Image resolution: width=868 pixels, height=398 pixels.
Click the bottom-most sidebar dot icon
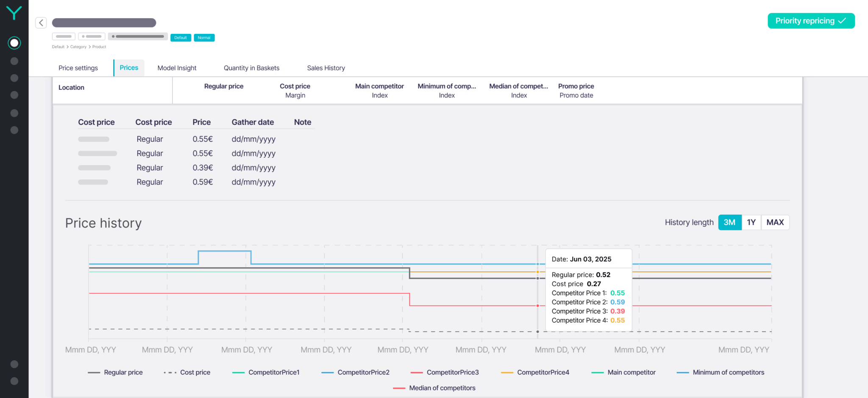click(x=14, y=381)
